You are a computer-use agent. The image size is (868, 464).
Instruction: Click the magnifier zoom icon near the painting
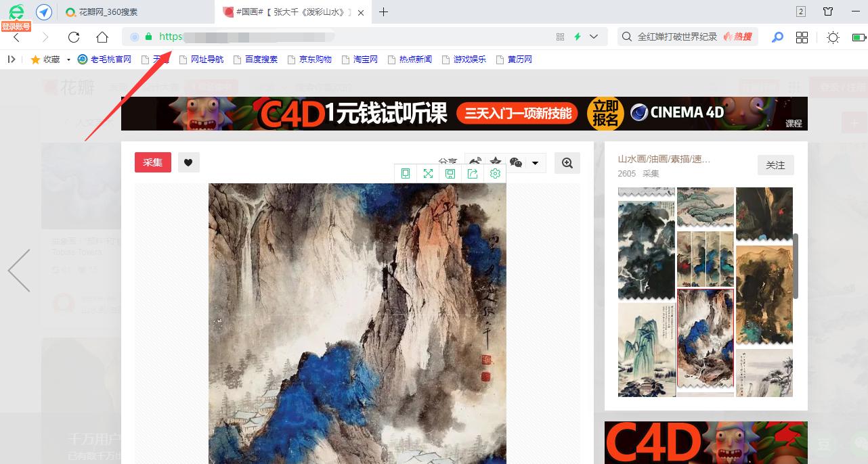(x=567, y=162)
